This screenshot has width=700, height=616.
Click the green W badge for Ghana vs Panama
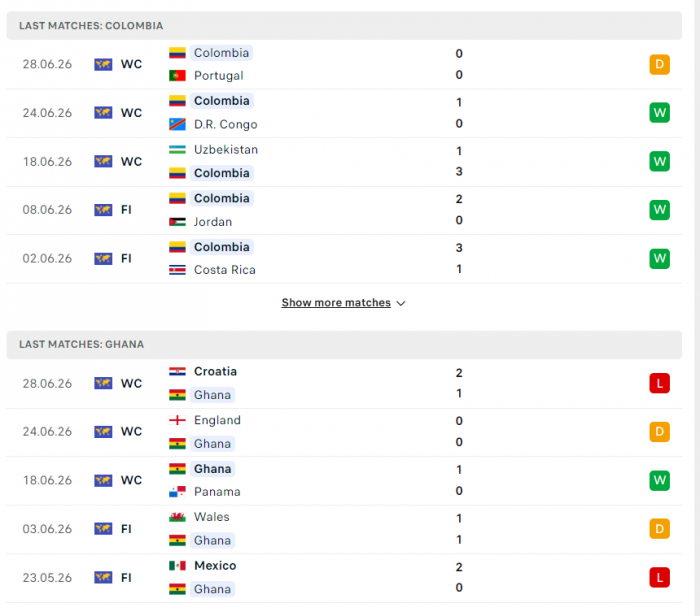click(659, 480)
